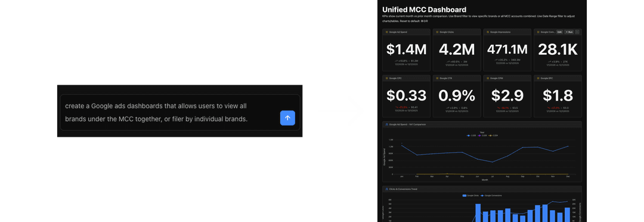Click the YoY Comparison chart header icon
Screen dimensions: 644x222
coord(386,124)
